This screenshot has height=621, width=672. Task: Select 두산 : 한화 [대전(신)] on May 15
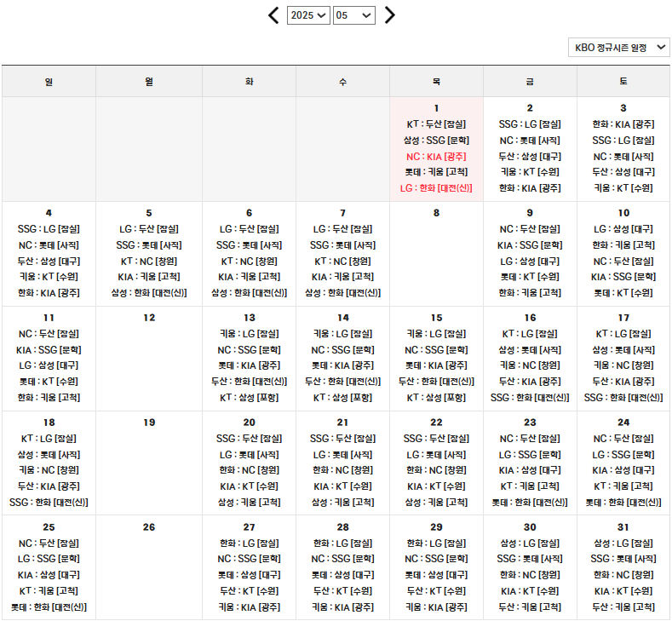coord(436,382)
